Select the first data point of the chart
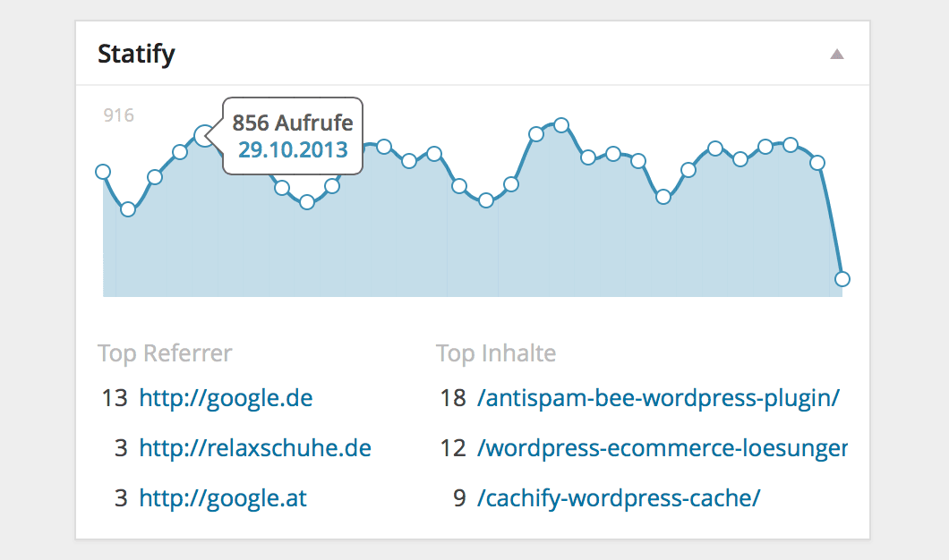Image resolution: width=949 pixels, height=560 pixels. tap(103, 172)
